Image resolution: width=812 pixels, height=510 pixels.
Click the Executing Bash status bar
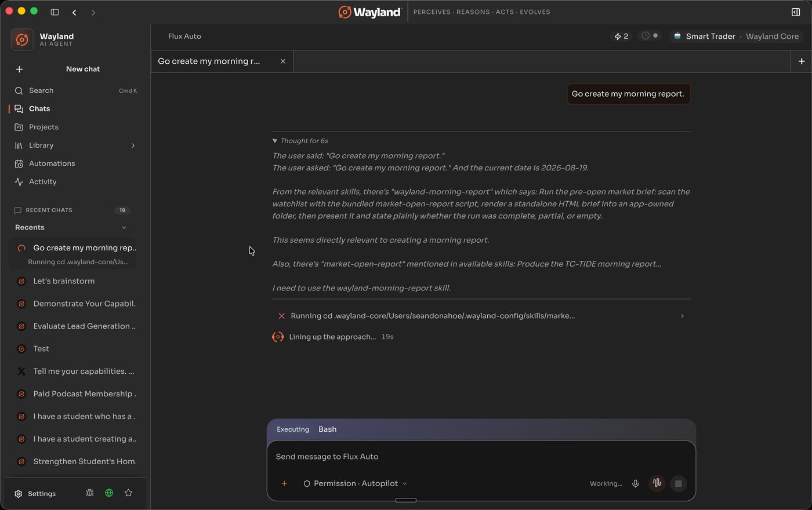481,429
